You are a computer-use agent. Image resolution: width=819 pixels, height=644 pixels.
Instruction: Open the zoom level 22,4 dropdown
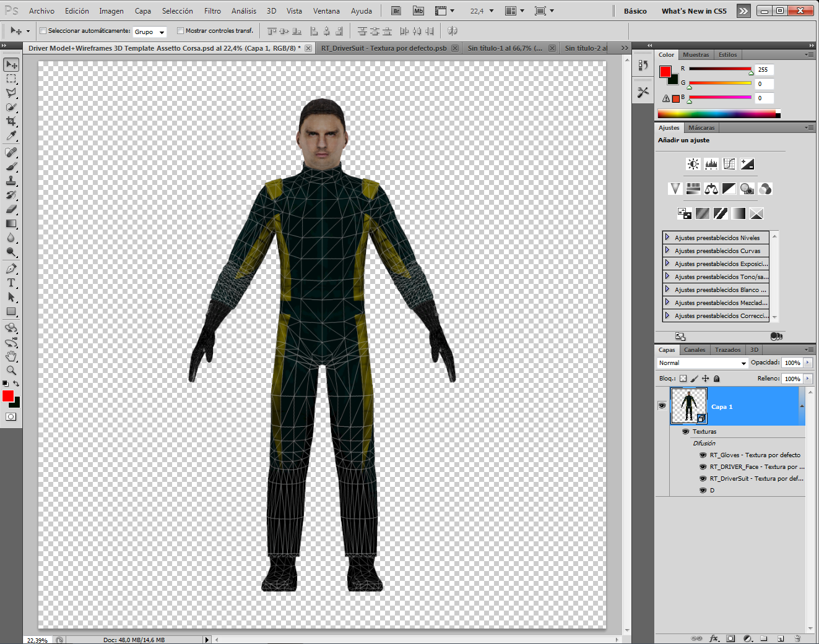tap(492, 11)
